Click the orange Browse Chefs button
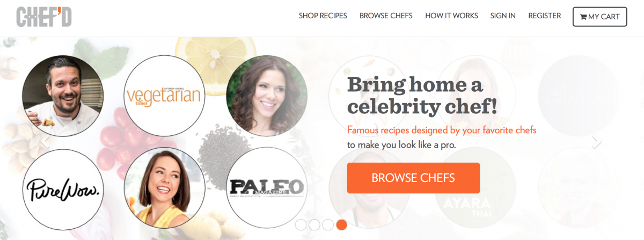 pyautogui.click(x=413, y=178)
